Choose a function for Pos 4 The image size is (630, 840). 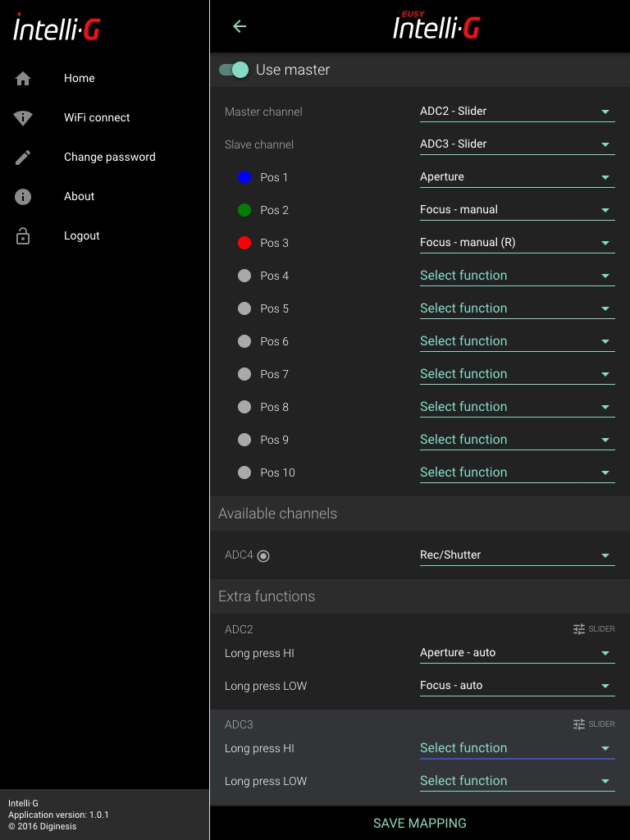pyautogui.click(x=517, y=276)
